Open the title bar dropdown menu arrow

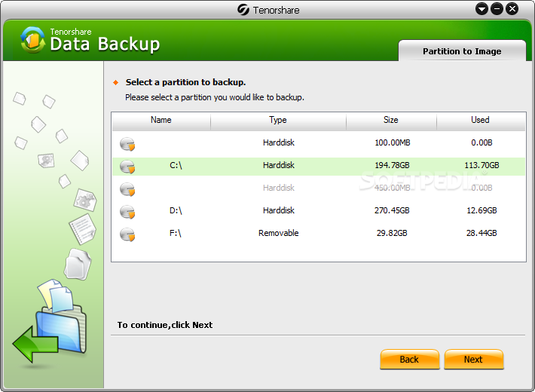(481, 9)
